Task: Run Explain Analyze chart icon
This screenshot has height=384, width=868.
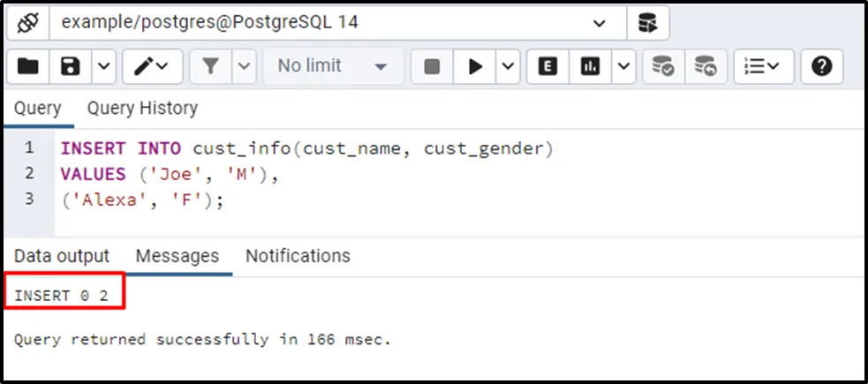Action: [x=590, y=66]
